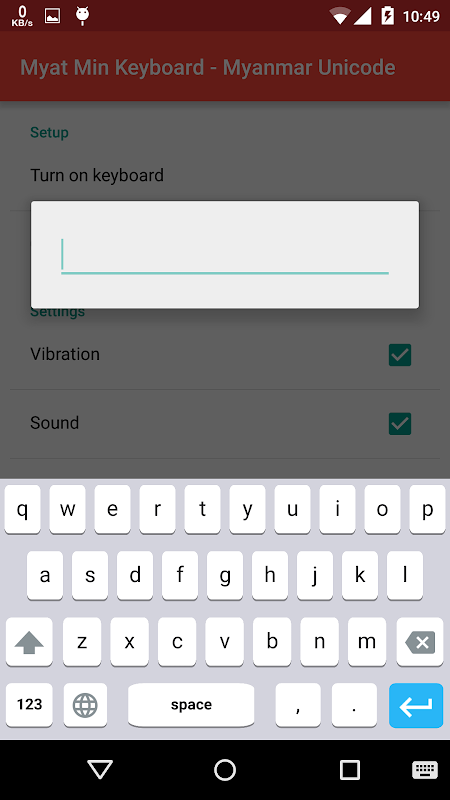Tap the Android home circle button
Image resolution: width=450 pixels, height=800 pixels.
coord(225,769)
